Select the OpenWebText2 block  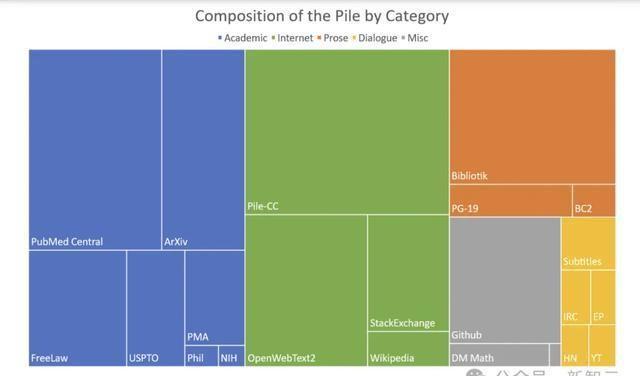[x=306, y=290]
